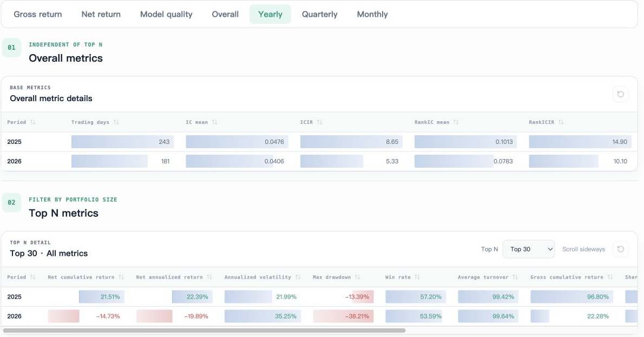Screen dimensions: 644x337
Task: Click the net cumulative return −14.73%
Action: [x=108, y=316]
